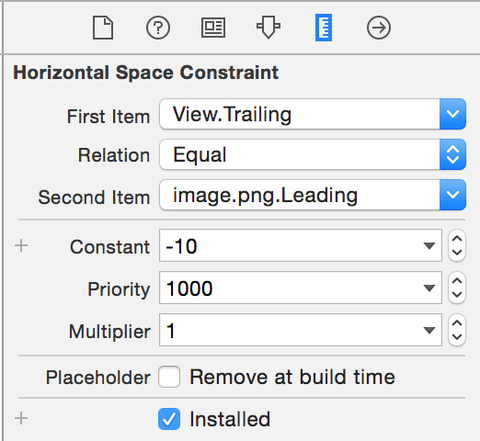The height and width of the screenshot is (441, 480).
Task: Show the Connections inspector arrow icon
Action: tap(379, 28)
